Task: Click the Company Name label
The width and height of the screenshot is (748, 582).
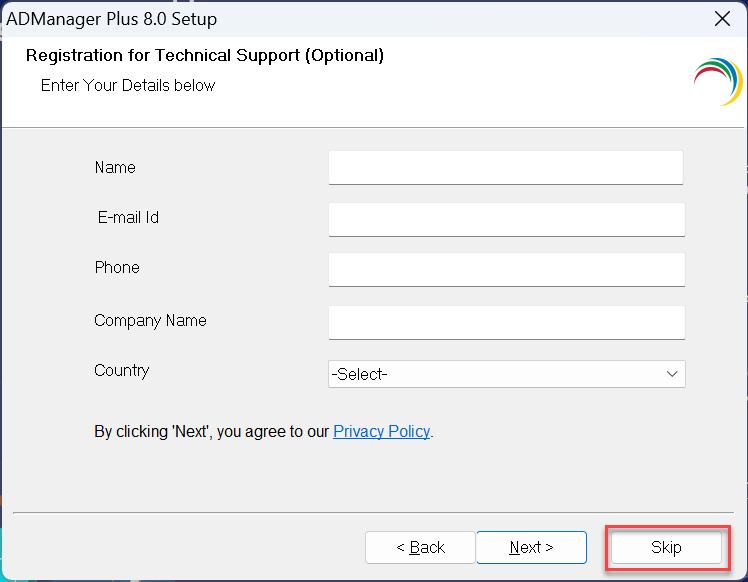Action: click(x=150, y=321)
